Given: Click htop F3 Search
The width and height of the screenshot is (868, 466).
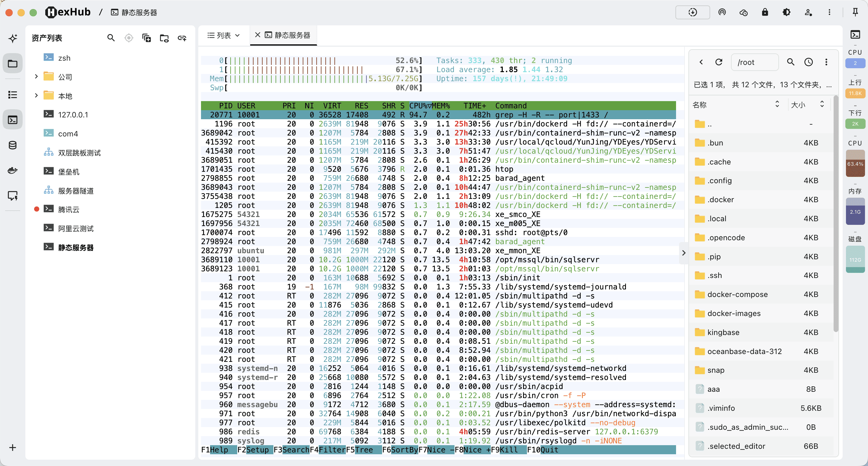Looking at the screenshot, I should pyautogui.click(x=292, y=450).
